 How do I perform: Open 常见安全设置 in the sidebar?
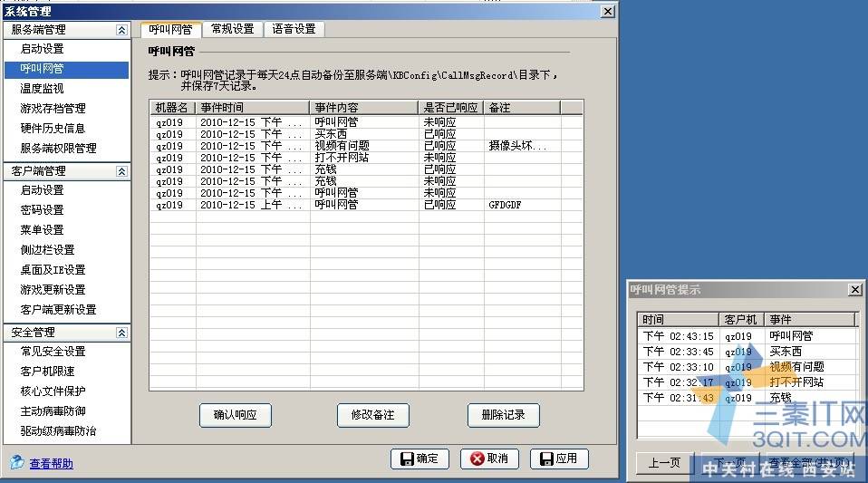53,352
